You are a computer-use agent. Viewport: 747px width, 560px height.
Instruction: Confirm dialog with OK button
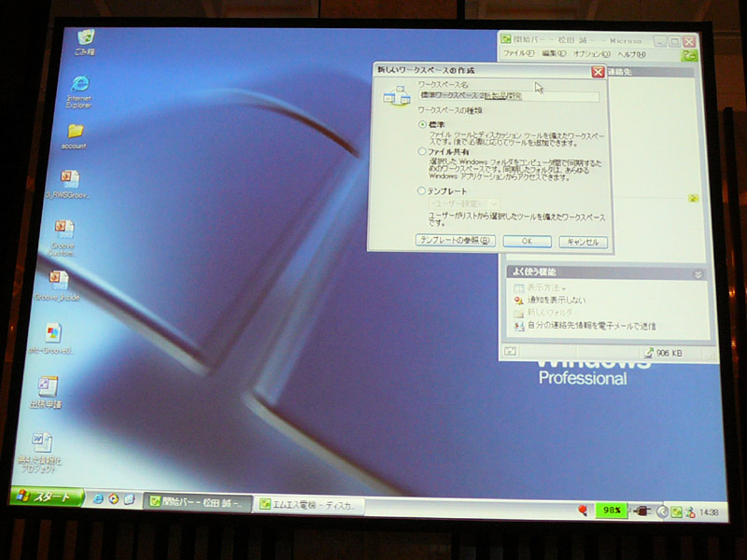pyautogui.click(x=527, y=241)
